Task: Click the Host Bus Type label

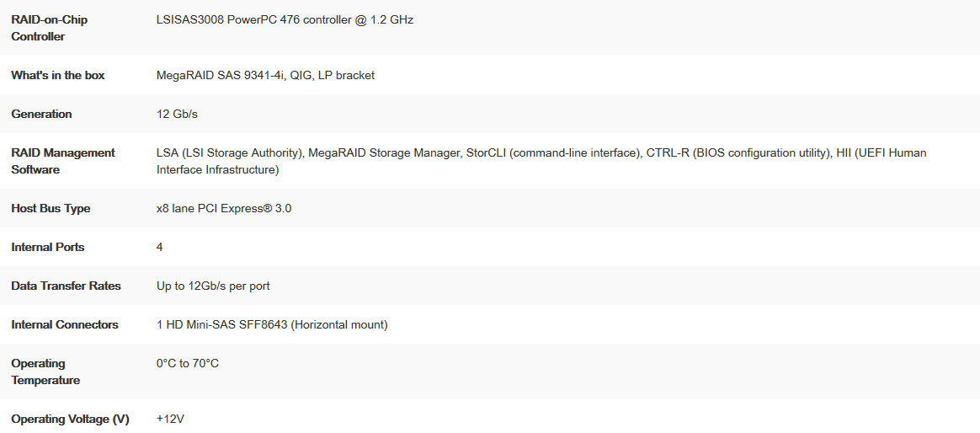Action: (51, 208)
